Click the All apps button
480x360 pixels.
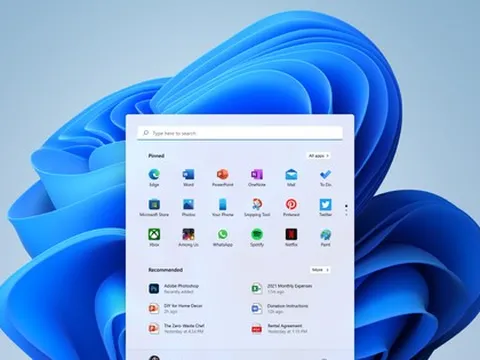click(319, 156)
